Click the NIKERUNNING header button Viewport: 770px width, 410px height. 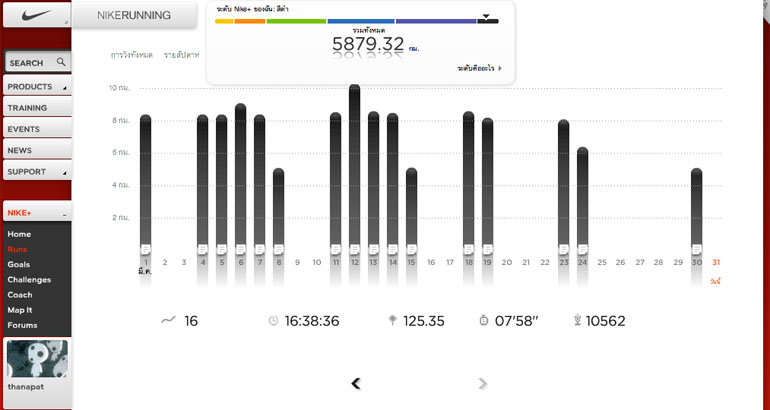click(x=136, y=16)
